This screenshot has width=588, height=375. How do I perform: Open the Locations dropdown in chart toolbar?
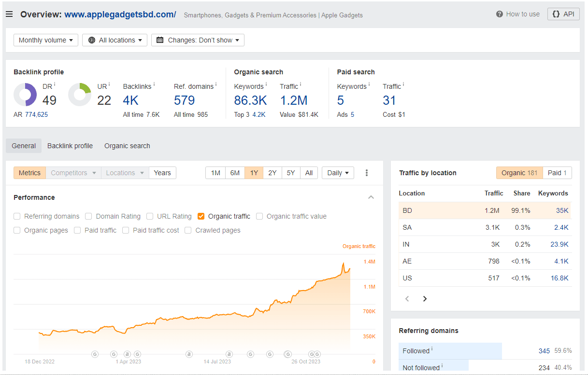click(x=125, y=173)
